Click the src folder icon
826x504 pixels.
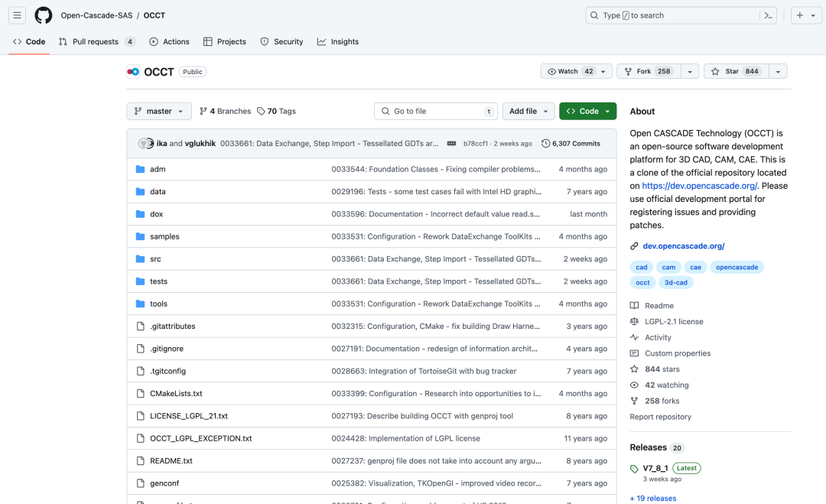(x=140, y=259)
